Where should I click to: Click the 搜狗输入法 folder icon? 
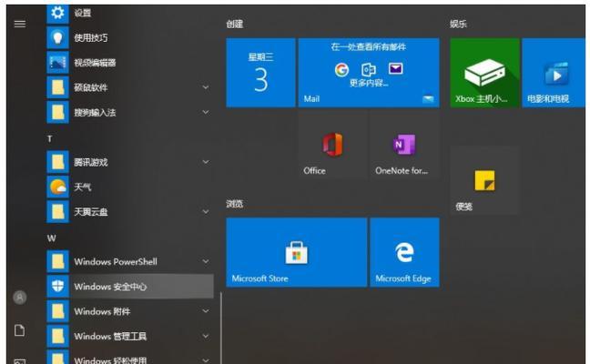[57, 112]
